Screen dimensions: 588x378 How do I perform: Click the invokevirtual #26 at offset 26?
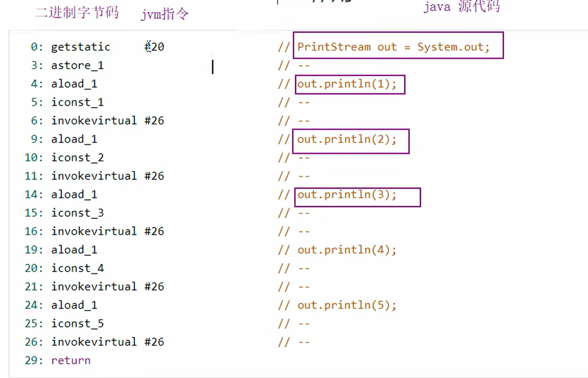point(107,342)
